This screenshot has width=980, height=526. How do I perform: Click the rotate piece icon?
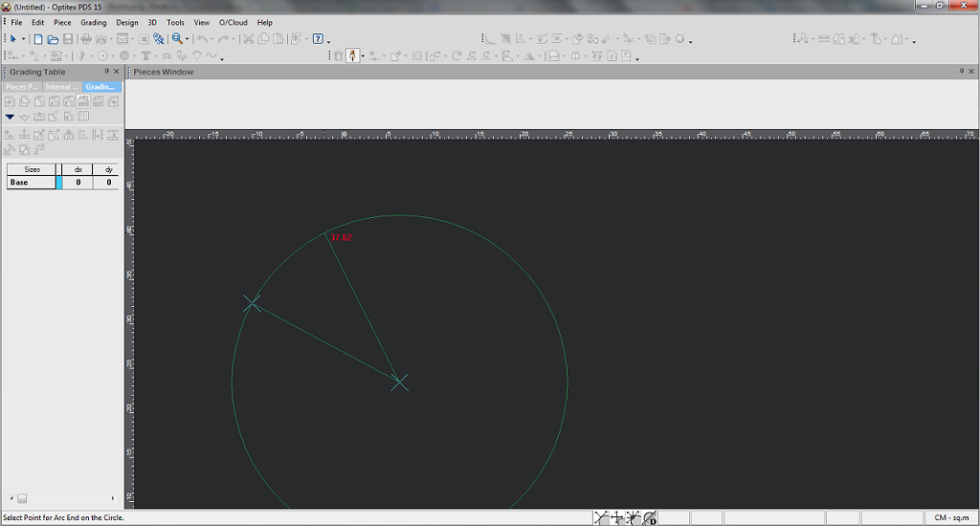tap(457, 56)
